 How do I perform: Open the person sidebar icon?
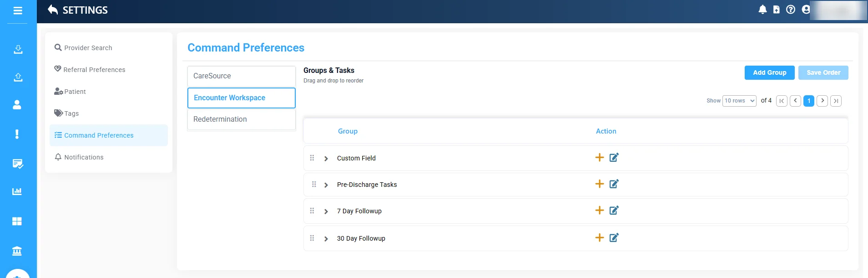(x=17, y=105)
